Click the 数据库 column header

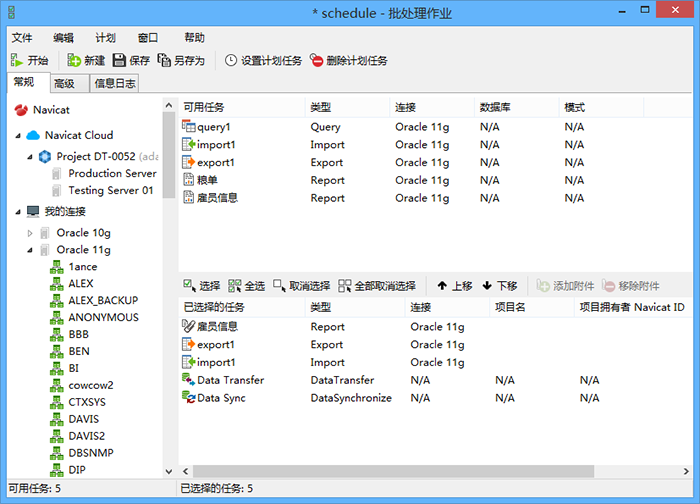point(517,107)
